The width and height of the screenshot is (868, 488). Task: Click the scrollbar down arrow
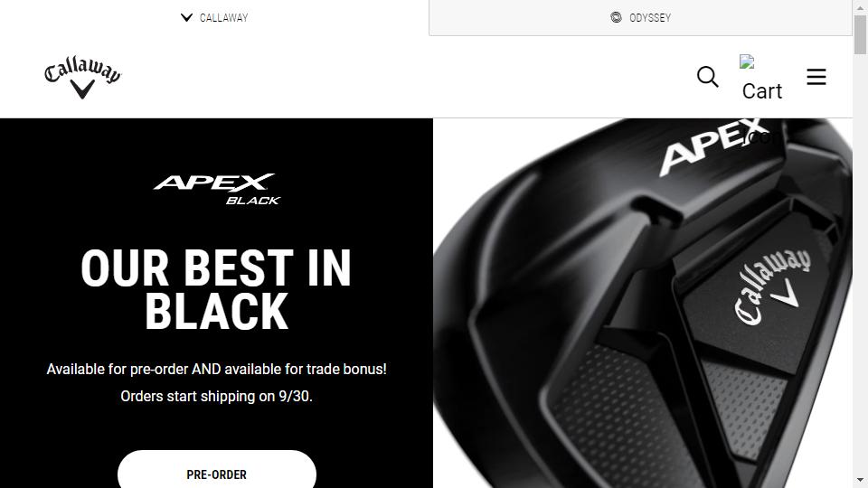click(x=860, y=480)
